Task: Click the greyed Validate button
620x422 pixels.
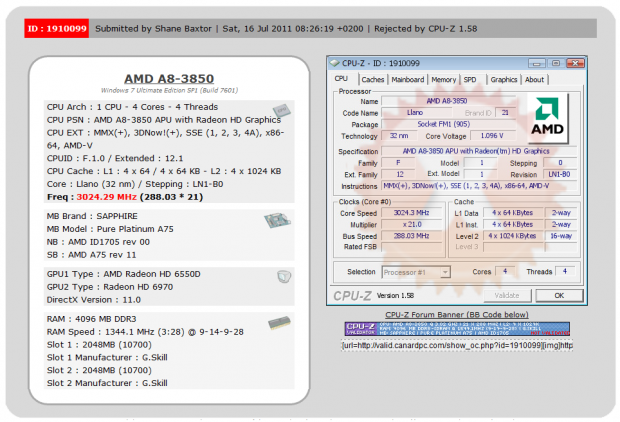Action: (507, 295)
